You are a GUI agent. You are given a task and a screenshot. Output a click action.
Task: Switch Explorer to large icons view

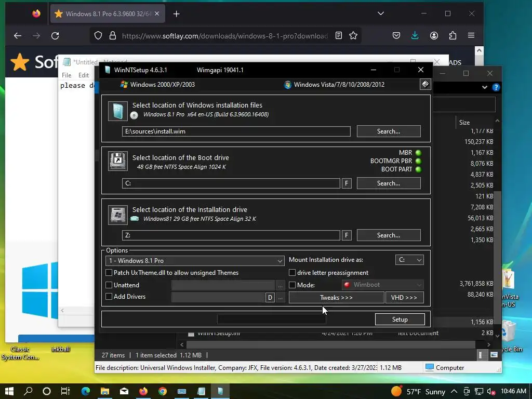click(494, 355)
